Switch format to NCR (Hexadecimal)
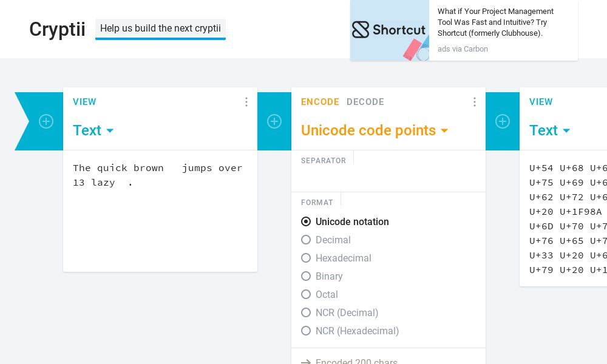607x364 pixels. click(x=306, y=331)
